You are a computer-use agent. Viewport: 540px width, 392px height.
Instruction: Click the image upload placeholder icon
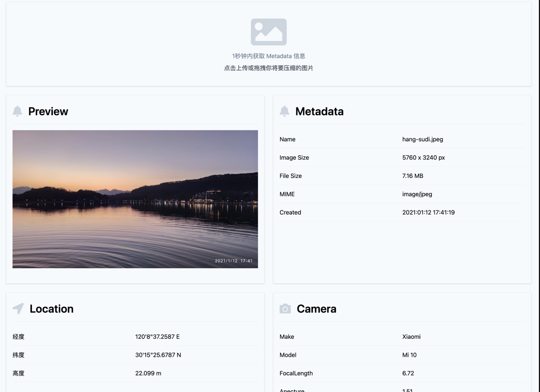pos(269,32)
